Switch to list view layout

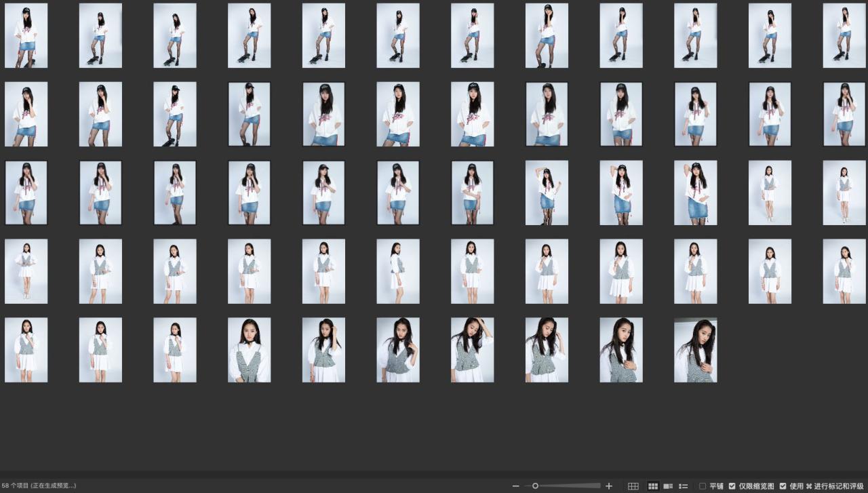(684, 486)
